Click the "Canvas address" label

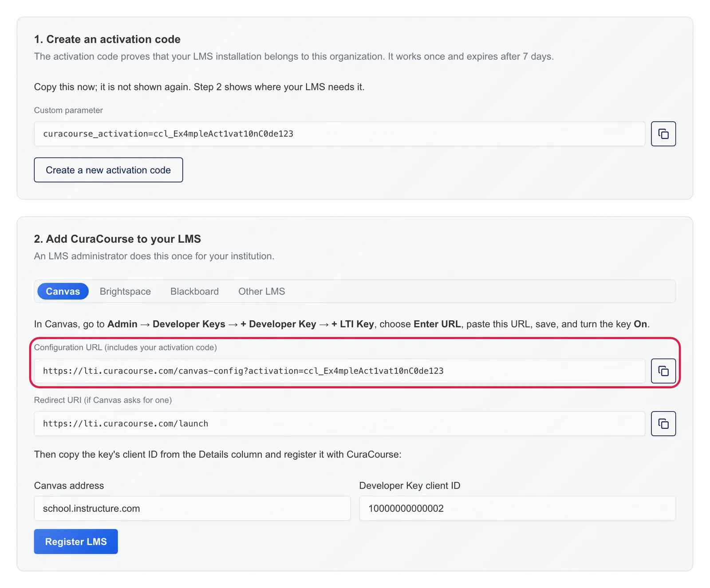click(69, 485)
